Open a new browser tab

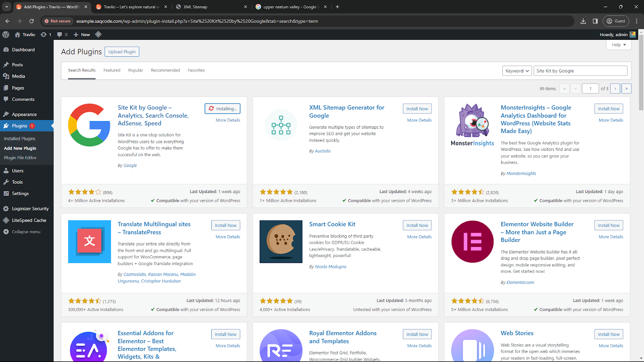pyautogui.click(x=337, y=7)
